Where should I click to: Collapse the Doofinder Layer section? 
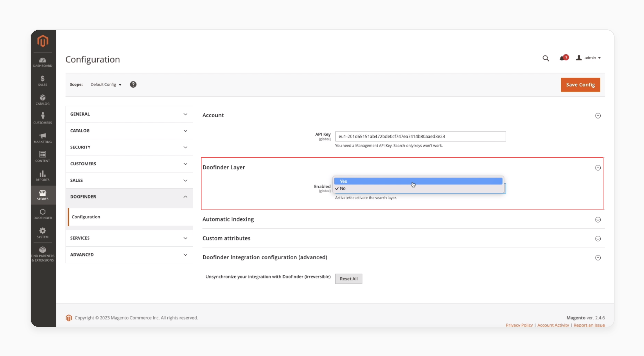point(598,168)
